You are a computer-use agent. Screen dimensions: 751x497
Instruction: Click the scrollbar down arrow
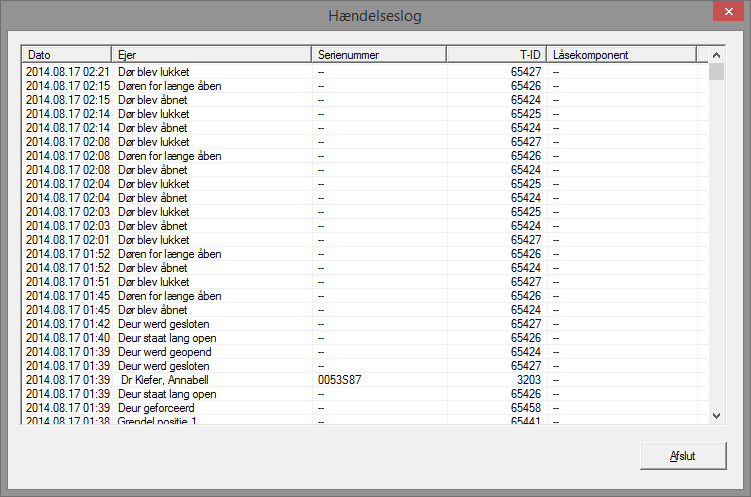point(716,415)
